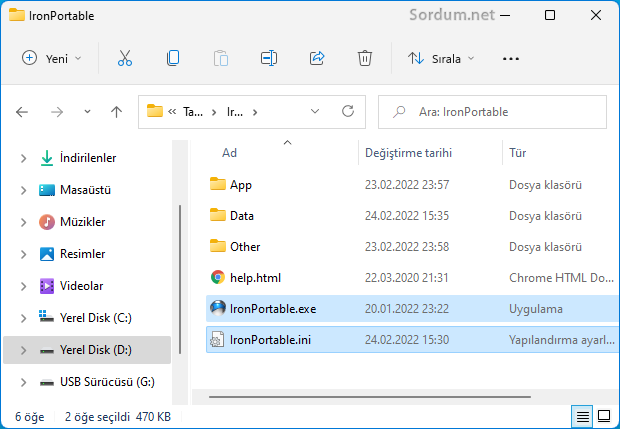
Task: Click the Other folder icon
Action: click(x=217, y=246)
